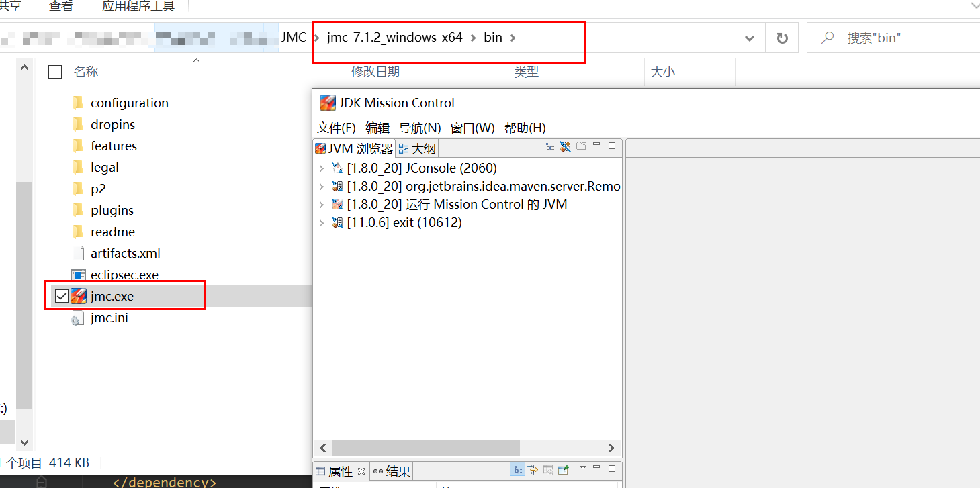The width and height of the screenshot is (980, 488).
Task: Sort by 名称 column header
Action: pyautogui.click(x=86, y=72)
